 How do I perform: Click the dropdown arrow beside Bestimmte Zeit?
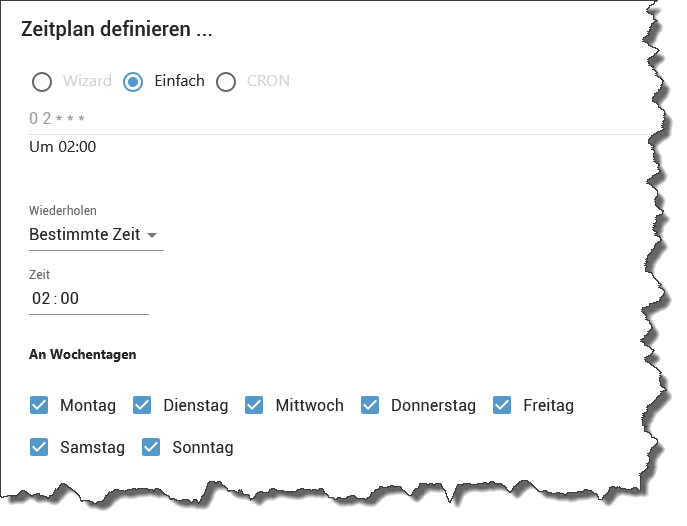pos(152,236)
